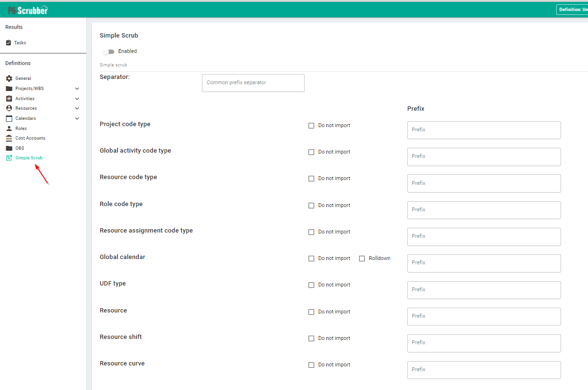
Task: Click the Activities clipboard icon
Action: (x=9, y=99)
